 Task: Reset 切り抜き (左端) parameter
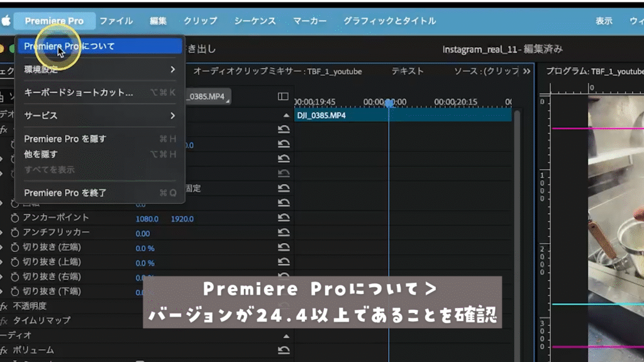284,247
